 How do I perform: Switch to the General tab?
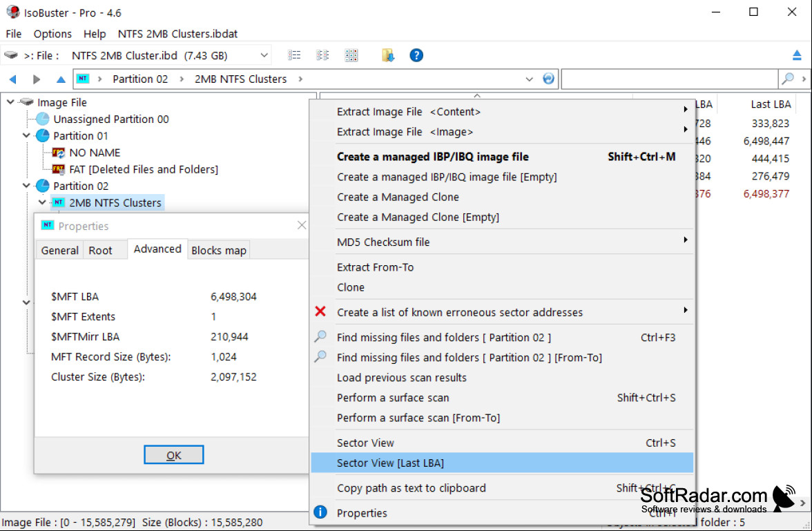click(x=59, y=250)
